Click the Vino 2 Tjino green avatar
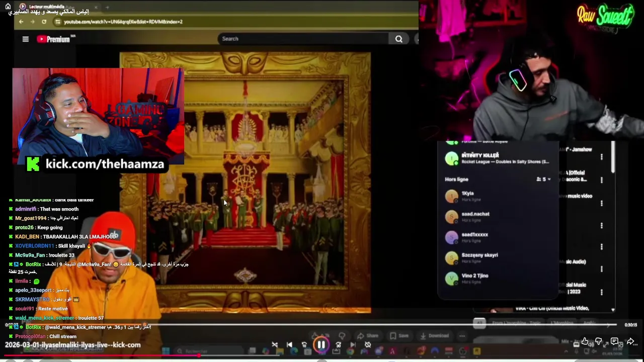644x362 pixels. pos(451,279)
